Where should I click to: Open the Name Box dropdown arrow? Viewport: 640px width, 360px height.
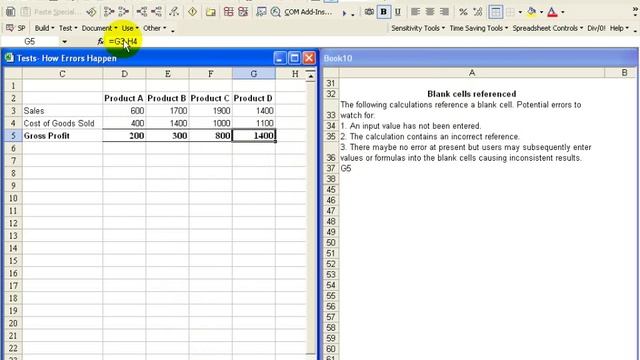64,42
